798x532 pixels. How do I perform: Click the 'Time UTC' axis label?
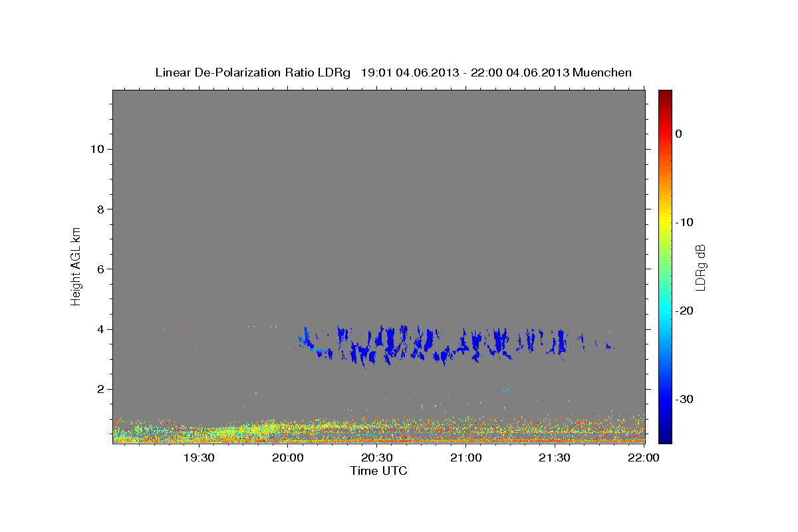point(378,471)
